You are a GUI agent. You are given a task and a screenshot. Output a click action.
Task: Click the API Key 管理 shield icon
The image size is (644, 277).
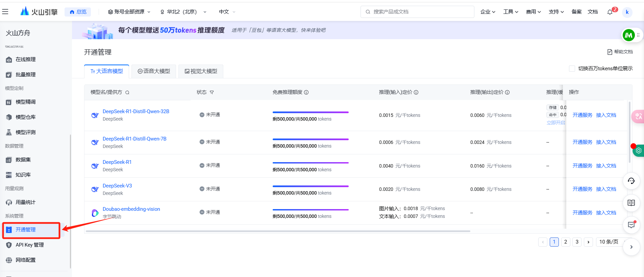(9, 245)
